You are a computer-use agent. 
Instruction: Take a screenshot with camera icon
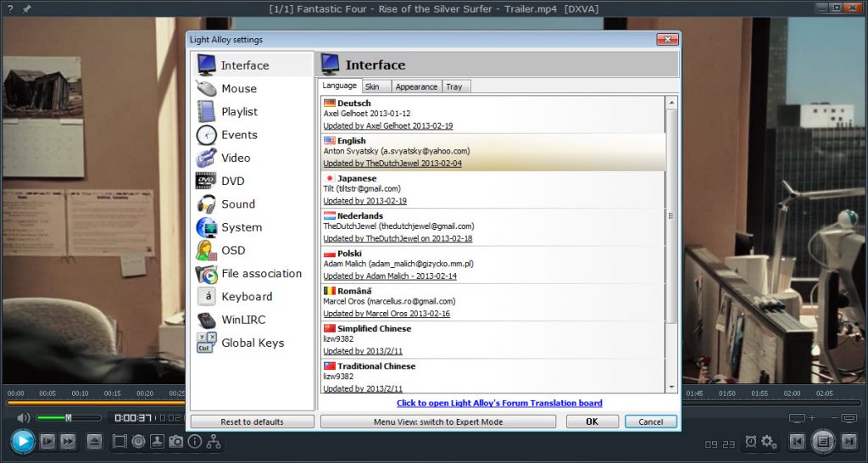pos(176,442)
